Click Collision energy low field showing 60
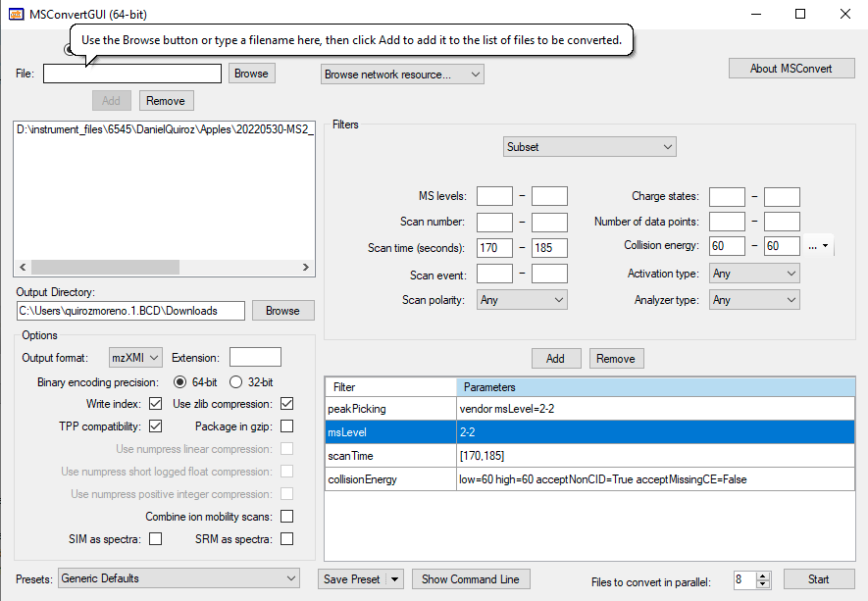 (727, 246)
